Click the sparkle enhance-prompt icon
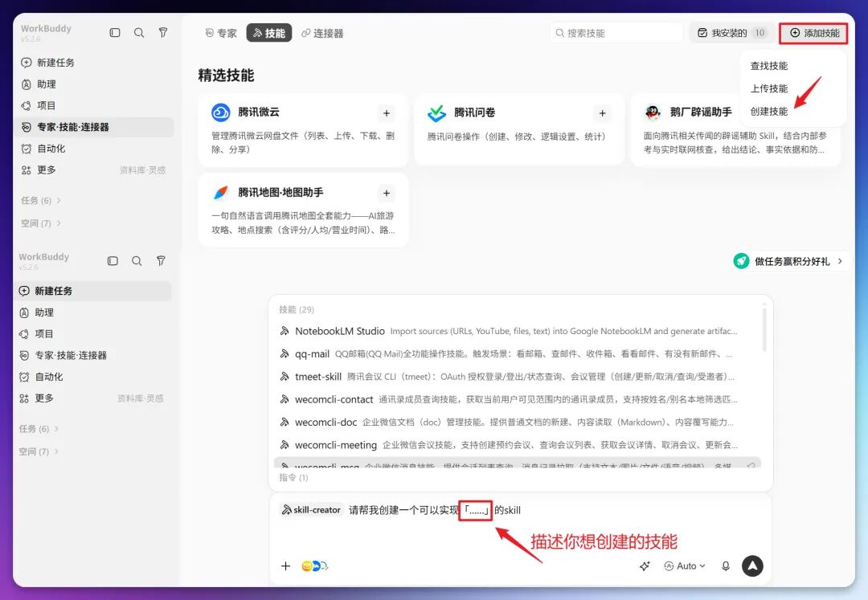Screen dimensions: 868x600 645,565
